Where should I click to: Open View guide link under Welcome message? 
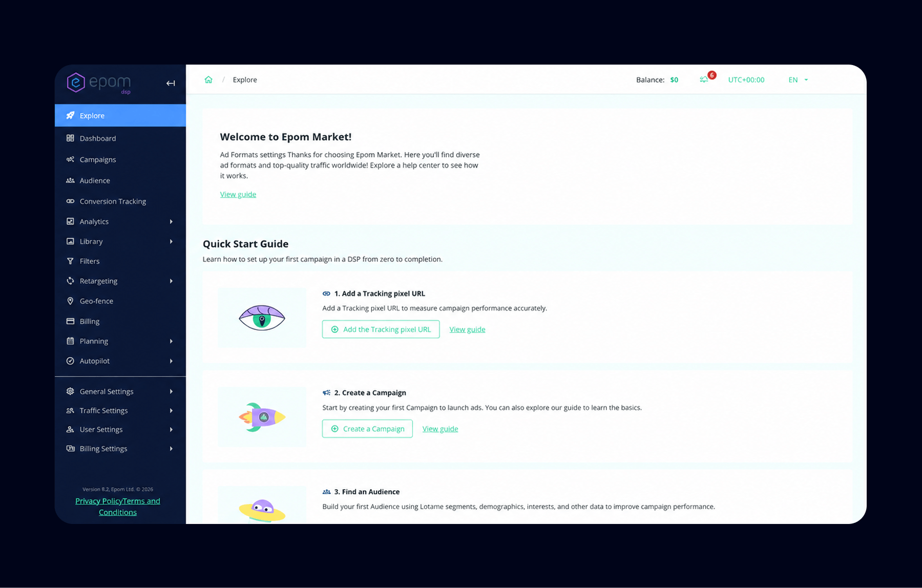click(x=238, y=194)
